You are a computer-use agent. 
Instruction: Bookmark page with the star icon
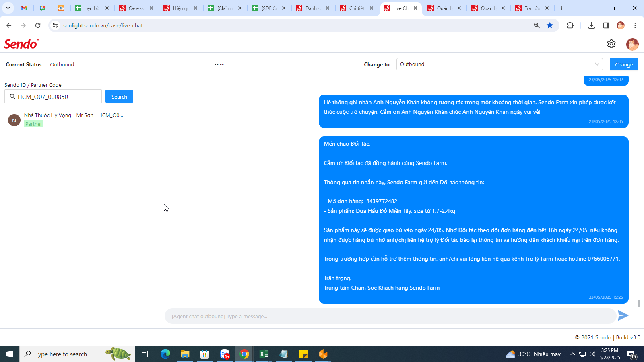pos(550,25)
